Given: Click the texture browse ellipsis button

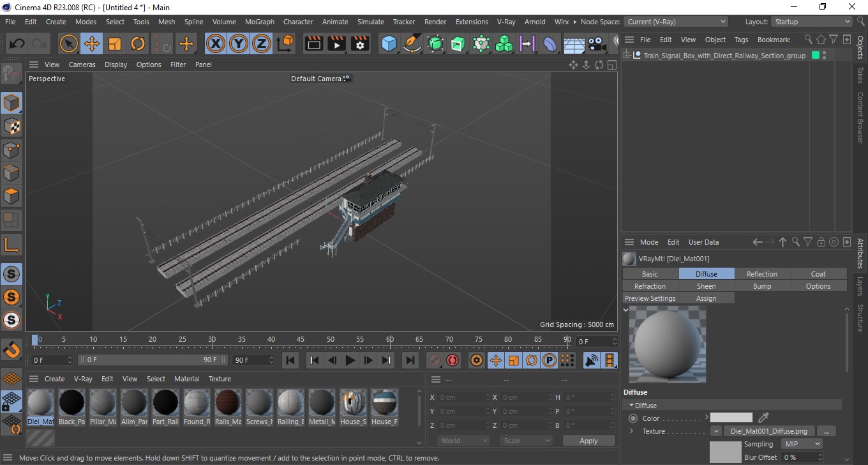Looking at the screenshot, I should coord(826,431).
